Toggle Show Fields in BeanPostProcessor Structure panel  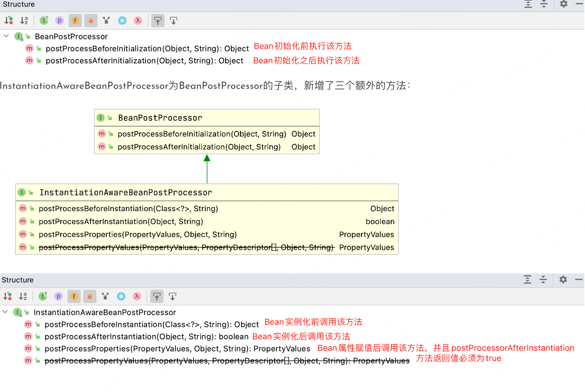coord(75,20)
